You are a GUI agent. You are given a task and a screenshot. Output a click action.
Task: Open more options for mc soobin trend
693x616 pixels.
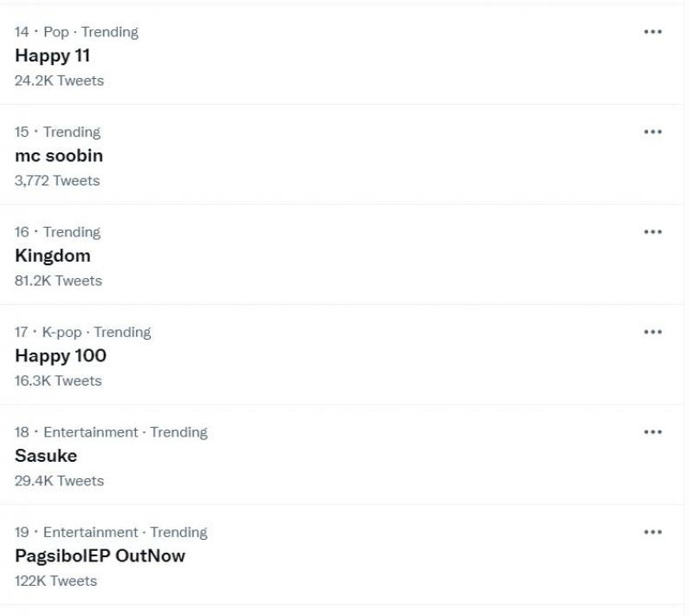pyautogui.click(x=652, y=132)
